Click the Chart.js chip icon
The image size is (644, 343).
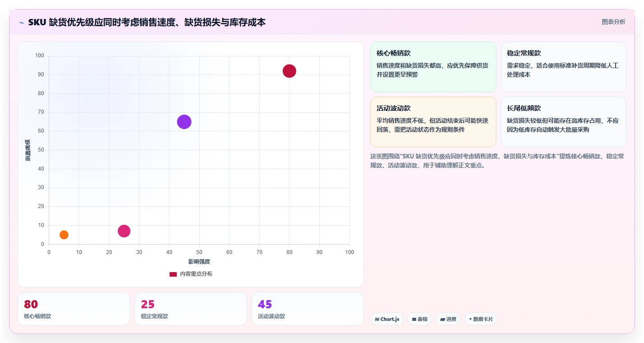[377, 320]
